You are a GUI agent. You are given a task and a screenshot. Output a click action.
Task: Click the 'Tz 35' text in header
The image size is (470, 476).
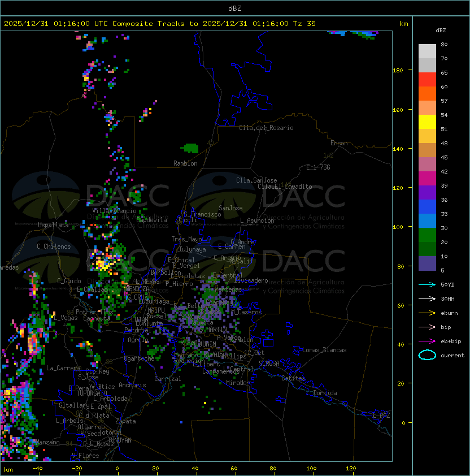click(x=304, y=24)
